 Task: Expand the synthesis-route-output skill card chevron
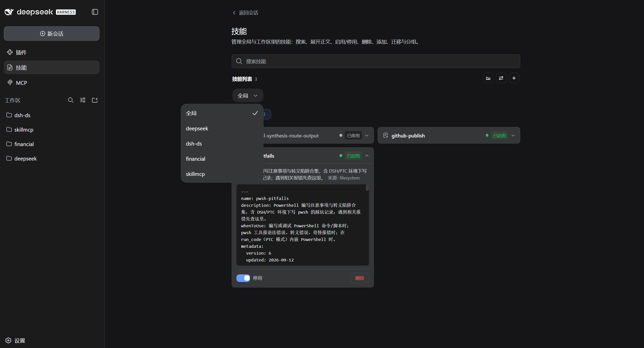click(x=367, y=135)
